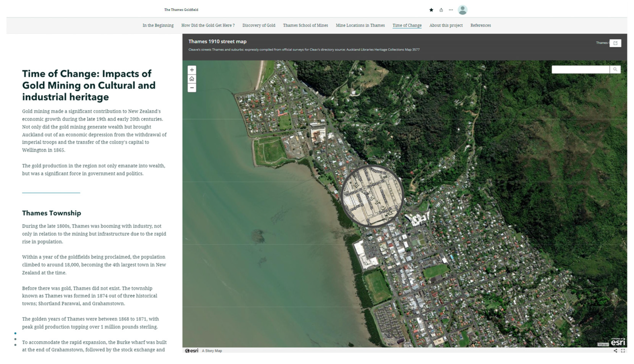The width and height of the screenshot is (634, 364).
Task: Go to In the Beginning section
Action: pos(158,25)
